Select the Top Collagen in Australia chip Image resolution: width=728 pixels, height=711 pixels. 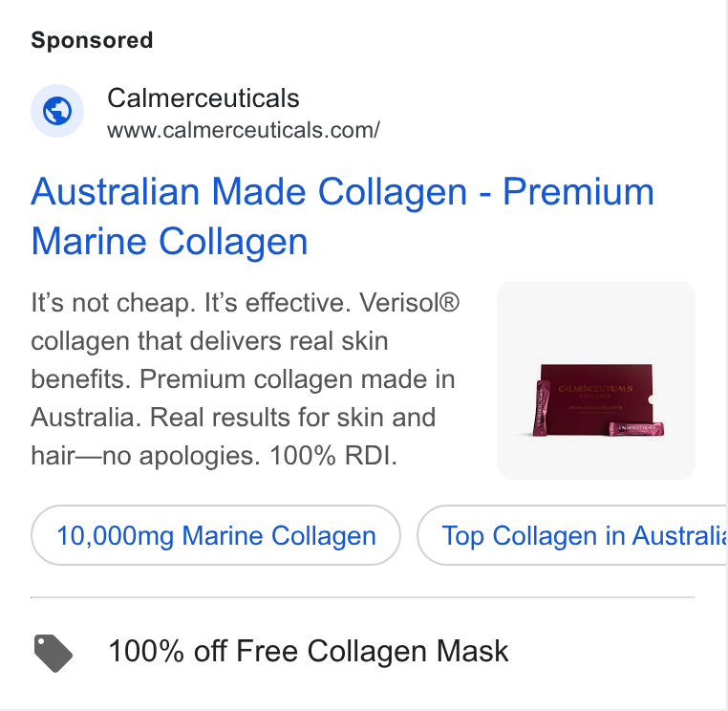tap(572, 535)
